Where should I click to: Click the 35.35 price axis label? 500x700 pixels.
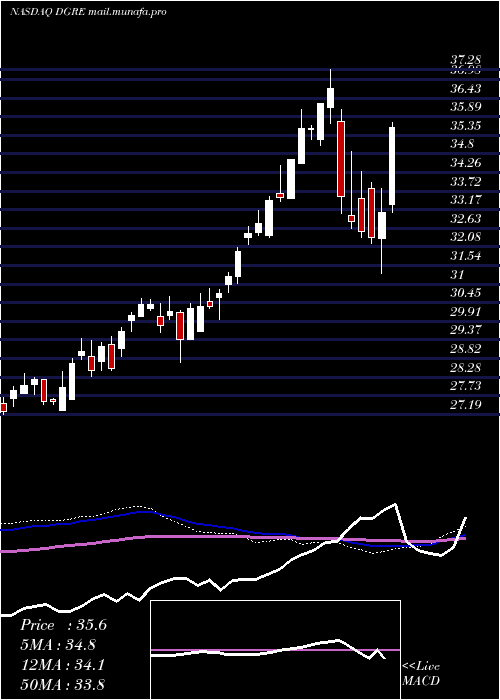click(x=466, y=126)
